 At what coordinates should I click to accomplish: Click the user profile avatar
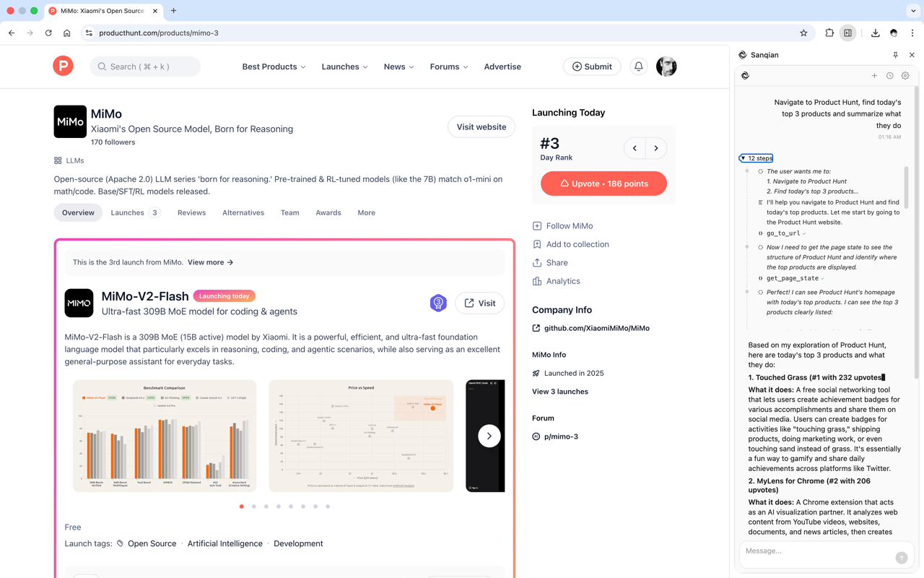click(666, 66)
